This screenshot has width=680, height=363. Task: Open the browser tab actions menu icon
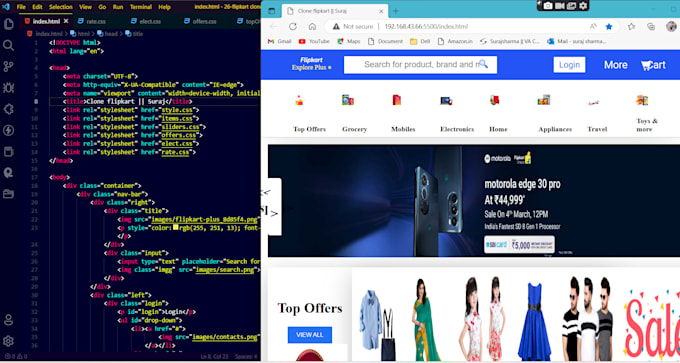coord(271,11)
